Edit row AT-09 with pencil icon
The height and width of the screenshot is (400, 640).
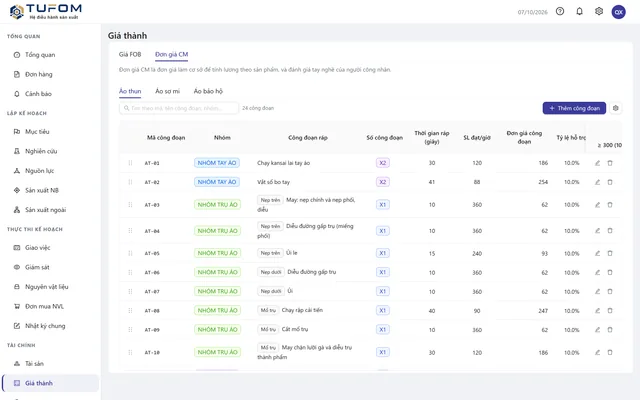pyautogui.click(x=597, y=329)
